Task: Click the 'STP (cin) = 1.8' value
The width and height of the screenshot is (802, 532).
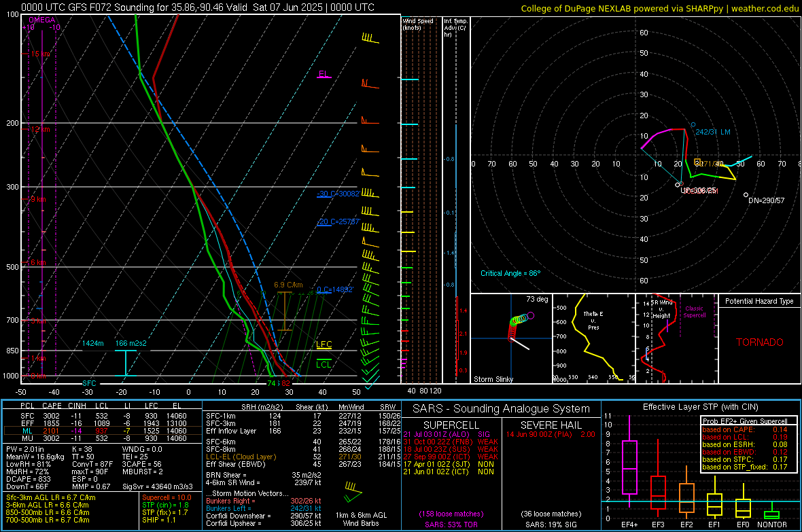Action: [x=165, y=505]
